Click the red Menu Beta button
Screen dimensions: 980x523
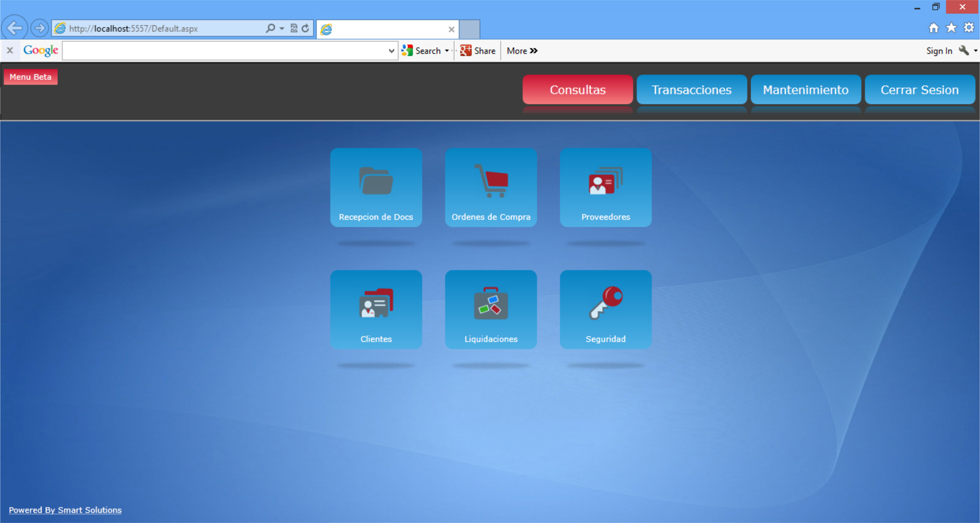coord(31,77)
